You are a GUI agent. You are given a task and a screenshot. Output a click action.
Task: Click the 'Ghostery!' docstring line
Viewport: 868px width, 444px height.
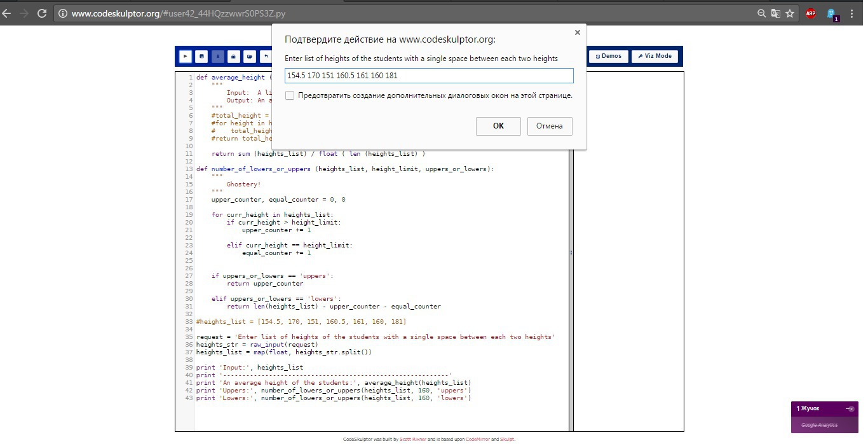coord(243,184)
